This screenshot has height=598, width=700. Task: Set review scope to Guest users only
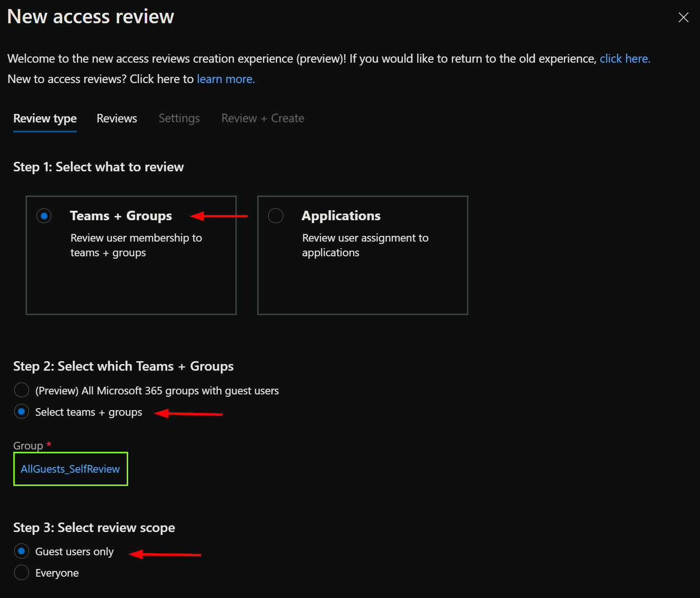[x=22, y=551]
